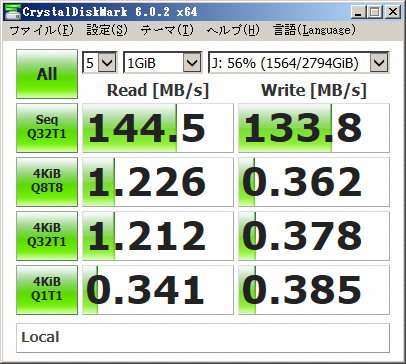The height and width of the screenshot is (364, 406).
Task: Click the CrystalDiskMark title bar app icon
Action: pyautogui.click(x=12, y=12)
